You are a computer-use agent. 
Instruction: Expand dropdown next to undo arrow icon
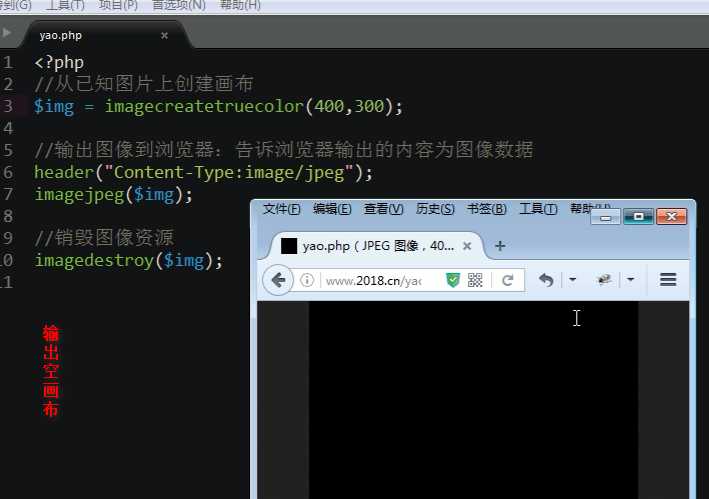tap(572, 280)
